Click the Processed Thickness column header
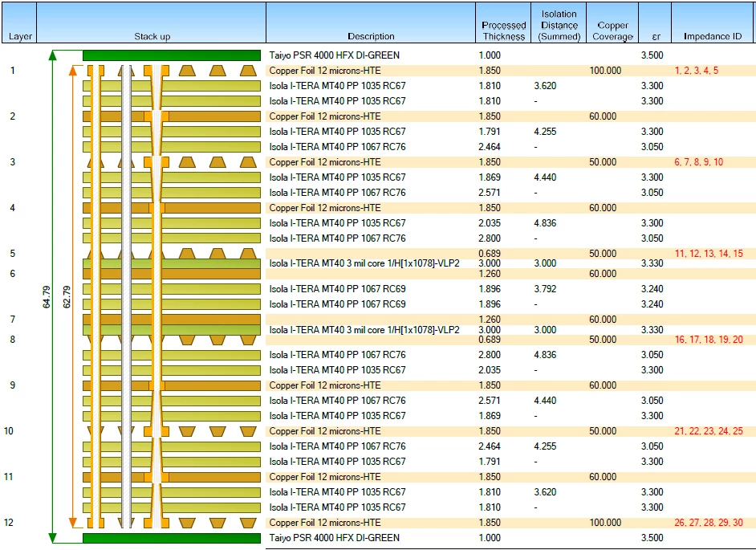Screen dimensions: 756x550 (503, 22)
